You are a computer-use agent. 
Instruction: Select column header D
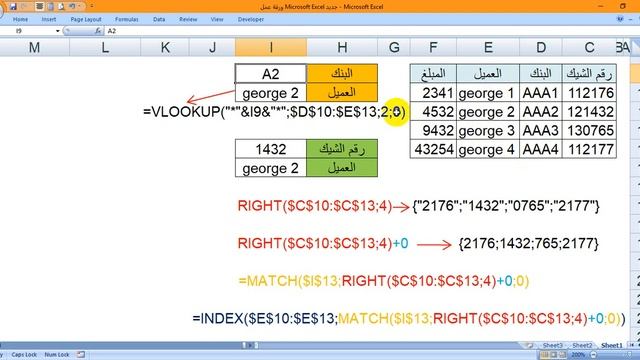pos(541,47)
